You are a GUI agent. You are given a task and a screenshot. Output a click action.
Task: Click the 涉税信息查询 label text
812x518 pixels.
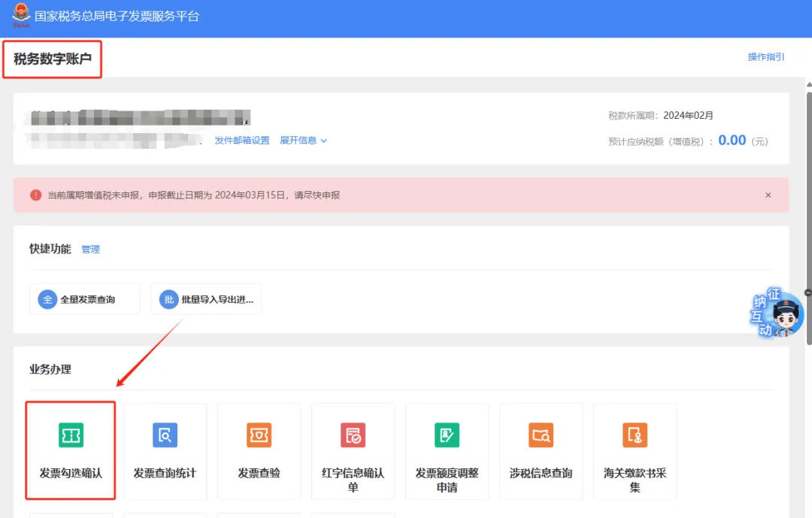pos(541,473)
